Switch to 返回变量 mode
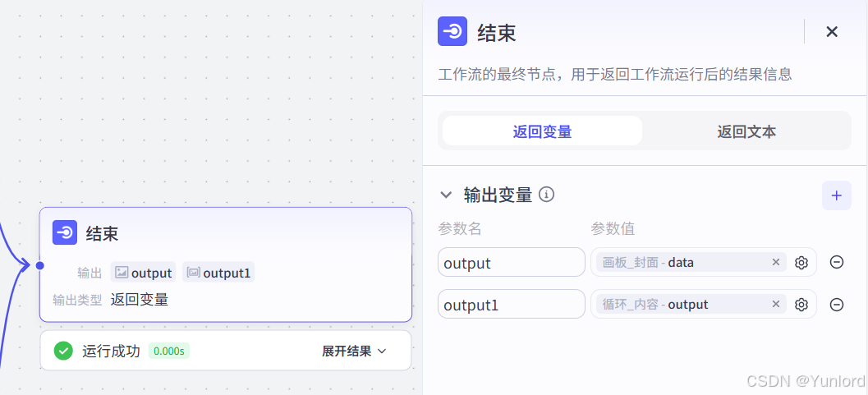 pos(543,131)
